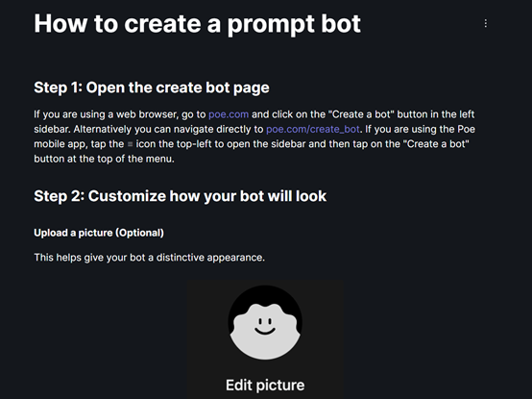Click the smiling bot avatar picture
This screenshot has height=399, width=532.
click(265, 323)
